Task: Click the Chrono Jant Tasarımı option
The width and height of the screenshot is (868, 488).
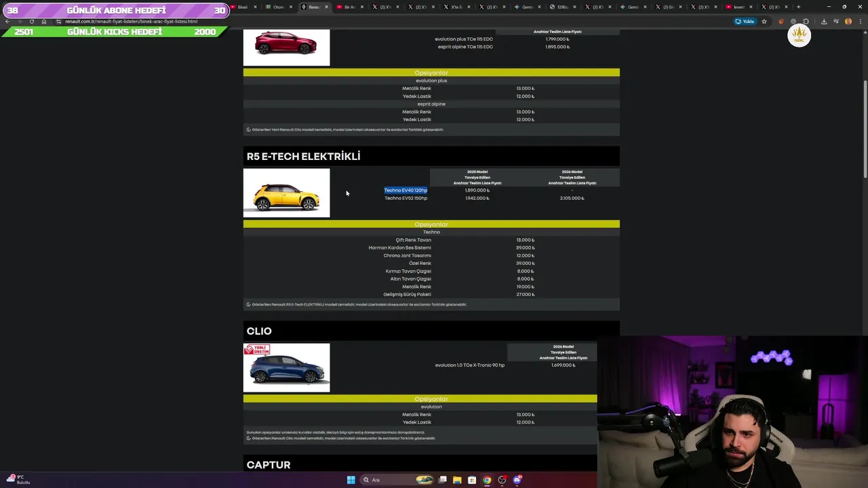Action: [407, 256]
